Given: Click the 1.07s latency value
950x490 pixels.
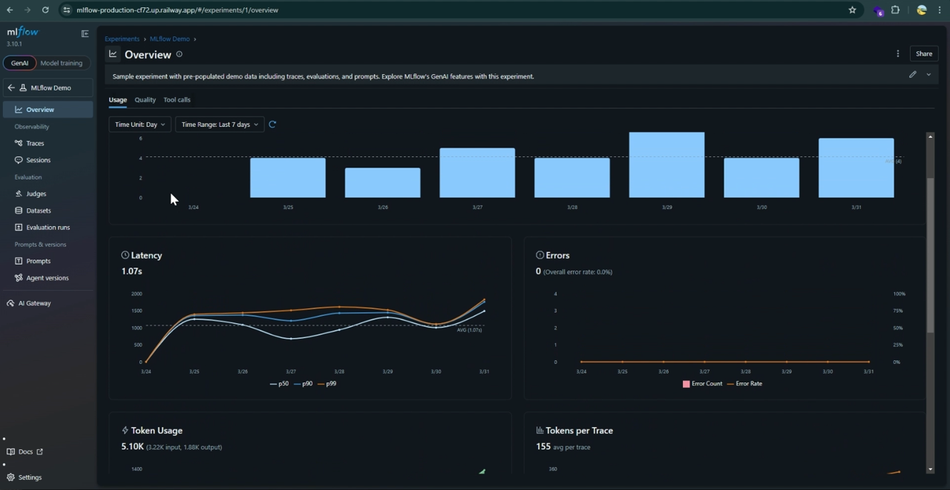Looking at the screenshot, I should pyautogui.click(x=131, y=271).
